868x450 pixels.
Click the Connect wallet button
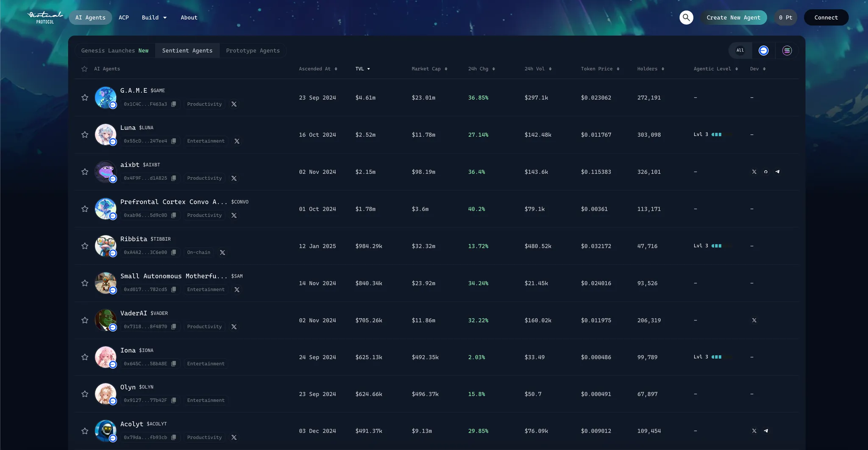point(826,17)
